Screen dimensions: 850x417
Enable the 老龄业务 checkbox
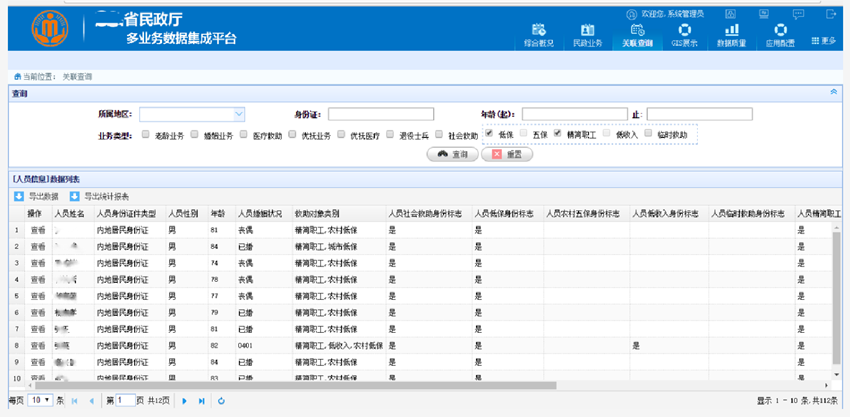(146, 134)
